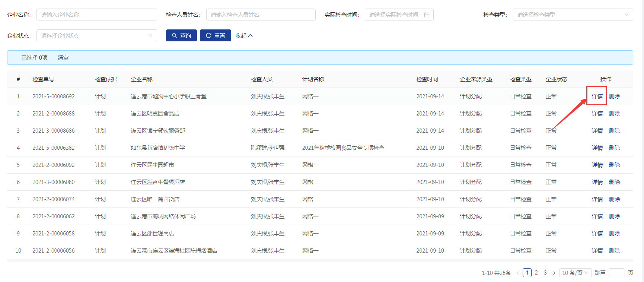The image size is (644, 282).
Task: Click the 检查时间 column header
Action: 427,79
